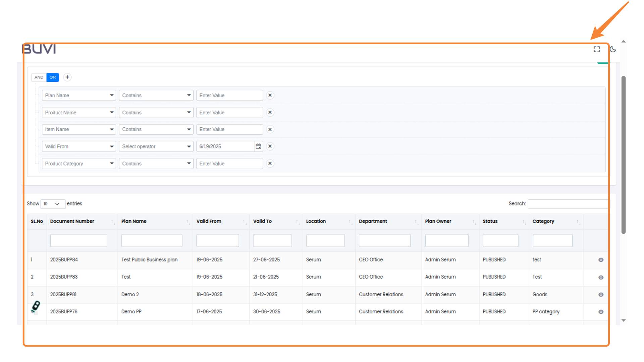Select the AND filter condition
Viewport: 644px width, 362px height.
pyautogui.click(x=39, y=77)
